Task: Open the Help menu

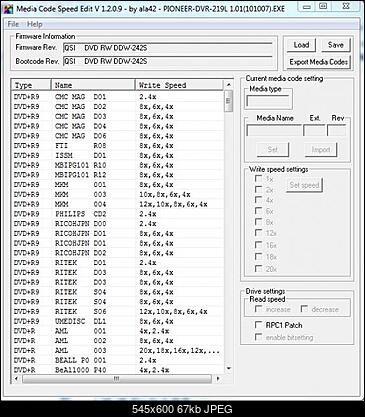Action: pyautogui.click(x=35, y=24)
